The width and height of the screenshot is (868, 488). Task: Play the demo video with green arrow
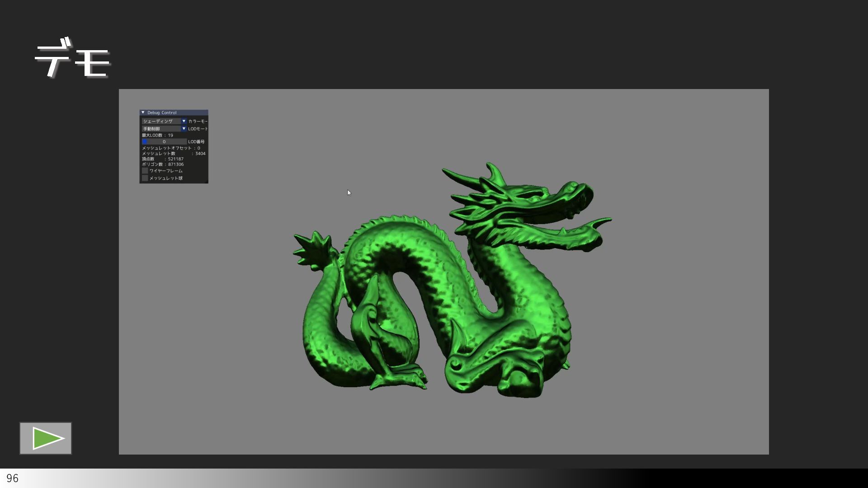(x=45, y=438)
